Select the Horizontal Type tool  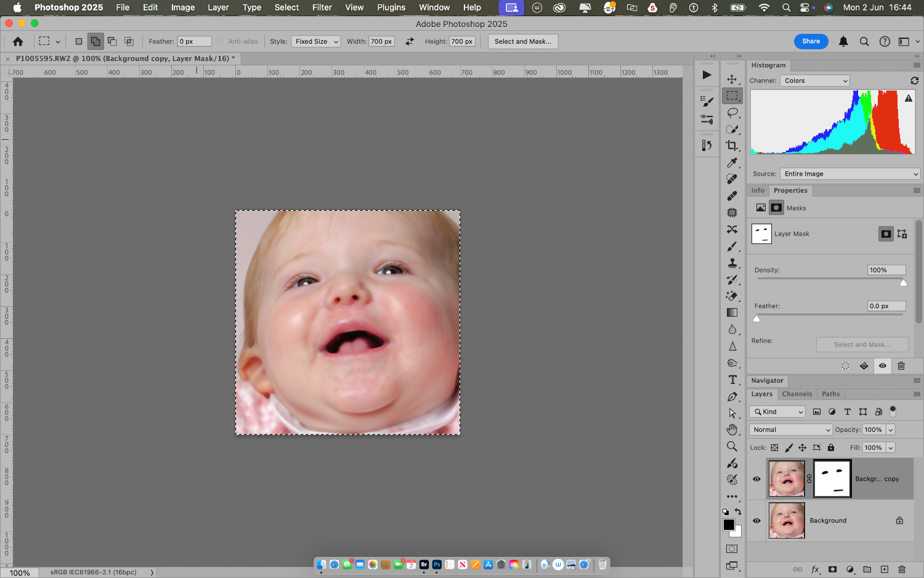[732, 380]
